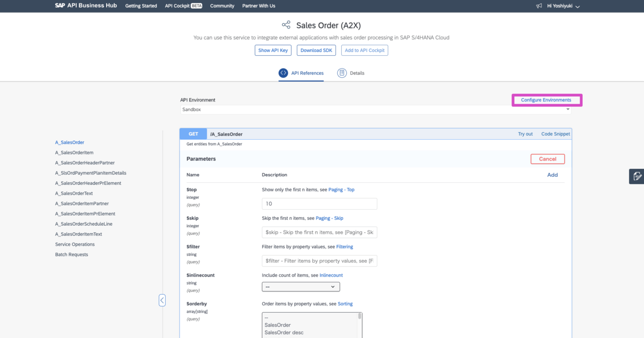Select A_SalesOrderHeaderPartner in the sidebar
644x338 pixels.
[85, 163]
